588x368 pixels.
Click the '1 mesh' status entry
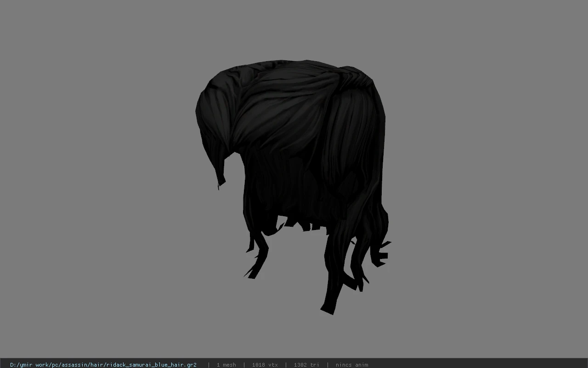pos(226,365)
